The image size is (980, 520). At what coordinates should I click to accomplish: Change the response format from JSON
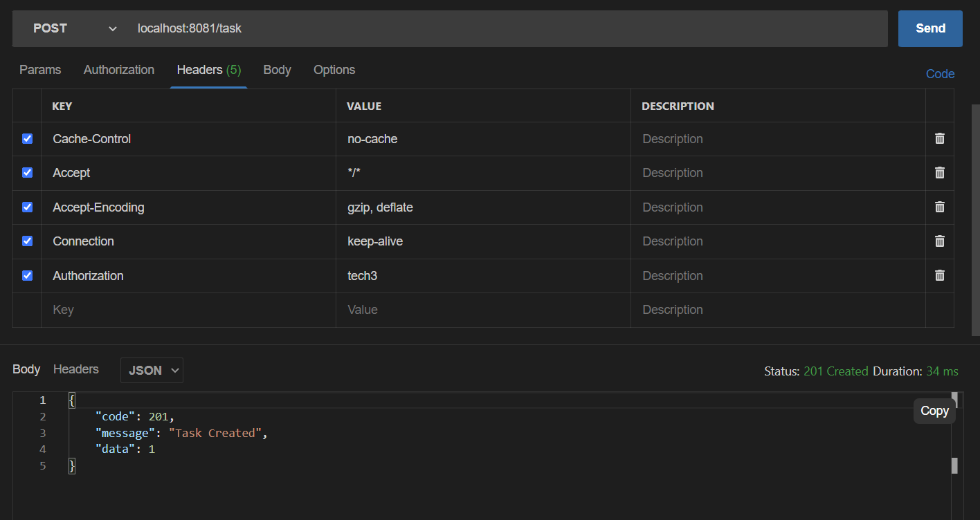(152, 370)
